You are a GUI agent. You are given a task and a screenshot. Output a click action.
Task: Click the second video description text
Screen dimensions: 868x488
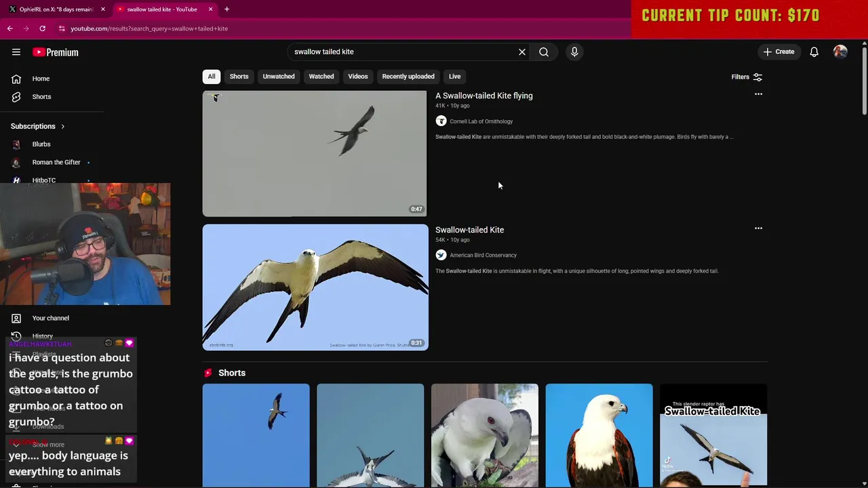576,271
